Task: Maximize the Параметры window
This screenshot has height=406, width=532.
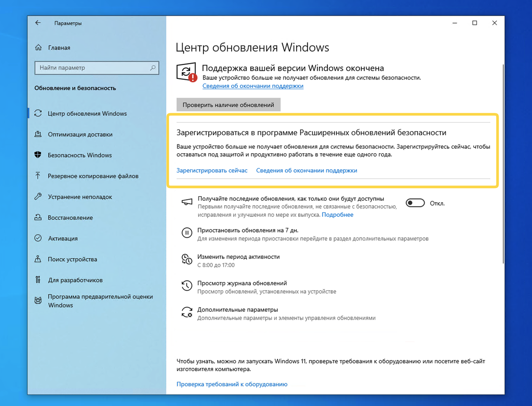Action: click(x=475, y=23)
